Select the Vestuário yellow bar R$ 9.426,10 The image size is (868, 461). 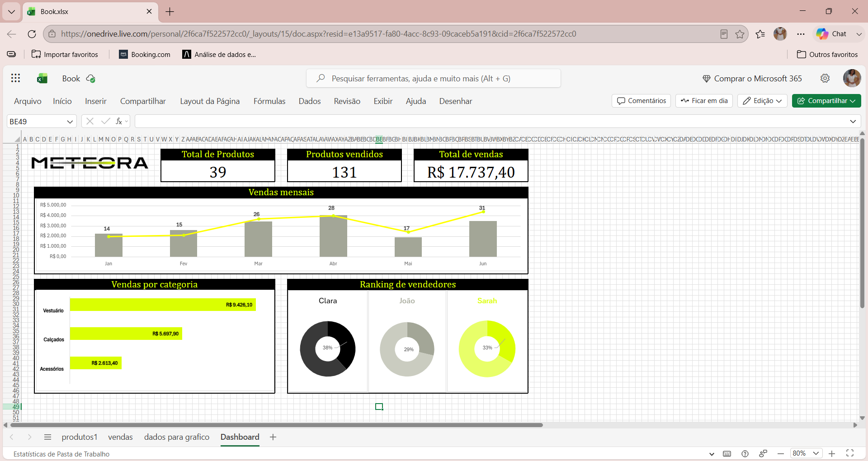(x=163, y=305)
